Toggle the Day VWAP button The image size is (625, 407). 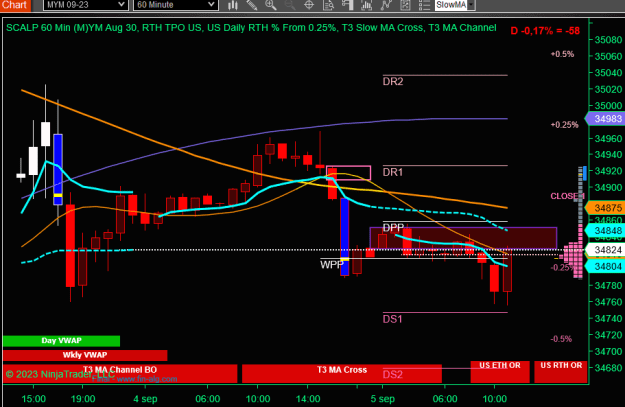click(x=61, y=341)
